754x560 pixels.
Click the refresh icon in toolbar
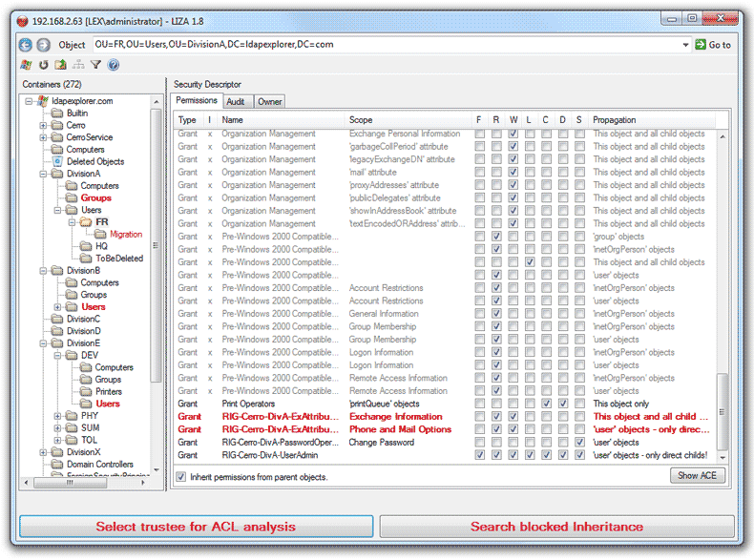click(x=43, y=65)
